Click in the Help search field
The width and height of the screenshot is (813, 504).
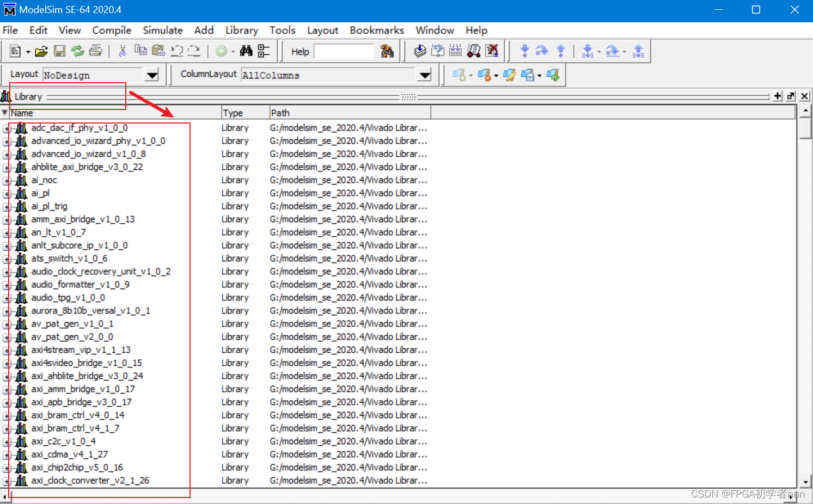(344, 52)
